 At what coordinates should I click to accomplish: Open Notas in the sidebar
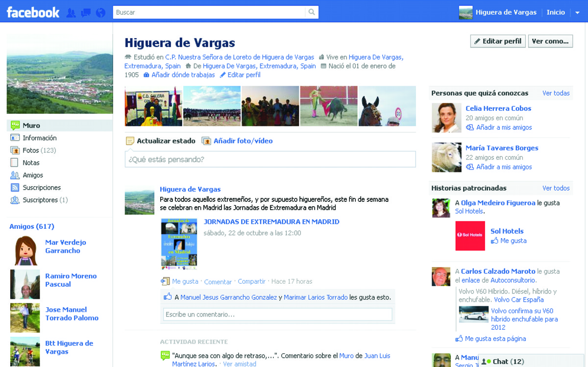click(31, 163)
